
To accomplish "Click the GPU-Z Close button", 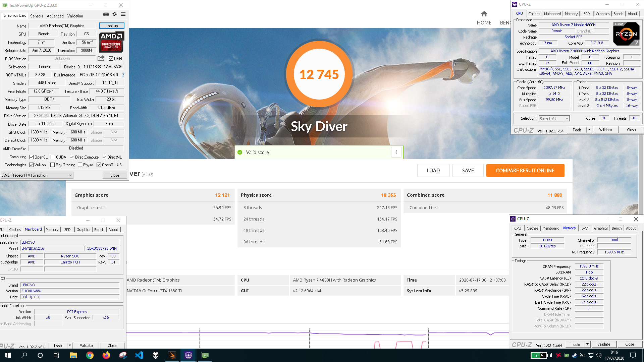I will pos(114,175).
